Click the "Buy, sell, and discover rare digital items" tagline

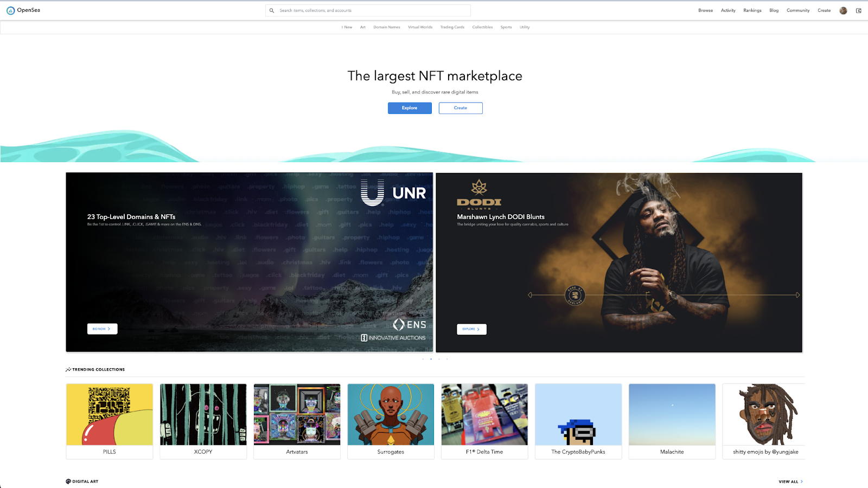click(x=435, y=92)
